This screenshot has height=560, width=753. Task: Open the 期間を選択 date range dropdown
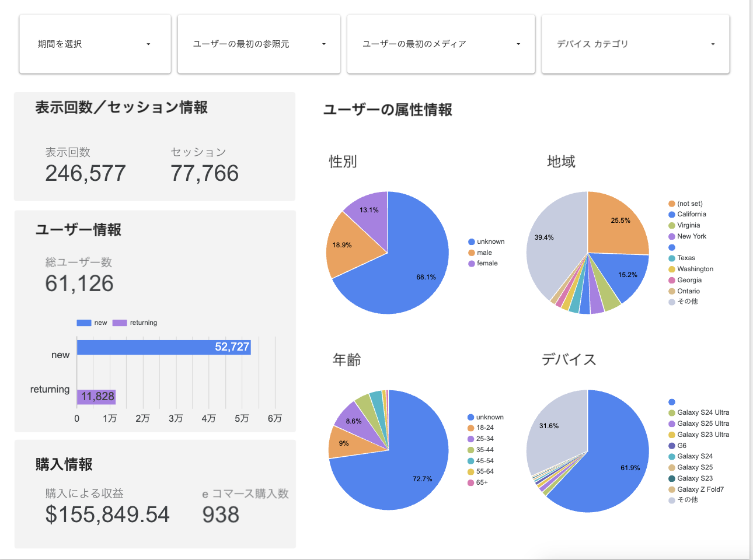click(95, 44)
